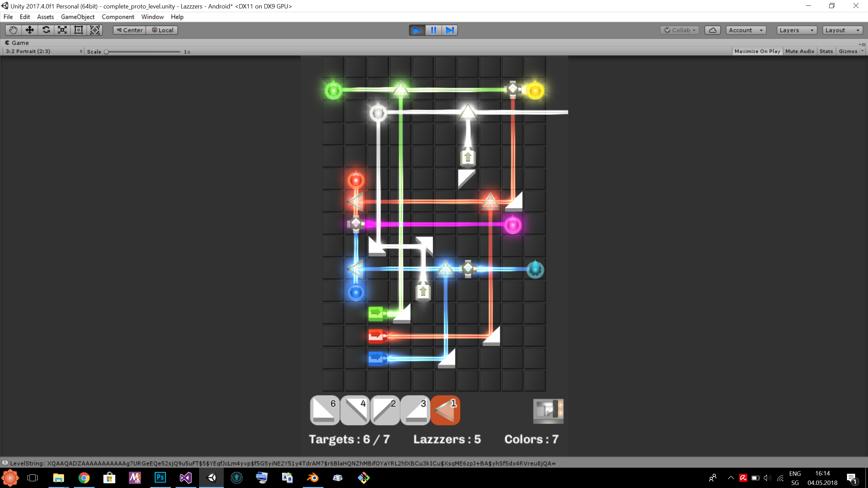Toggle the Stats overlay
Screen dimensions: 868x488
(x=826, y=51)
